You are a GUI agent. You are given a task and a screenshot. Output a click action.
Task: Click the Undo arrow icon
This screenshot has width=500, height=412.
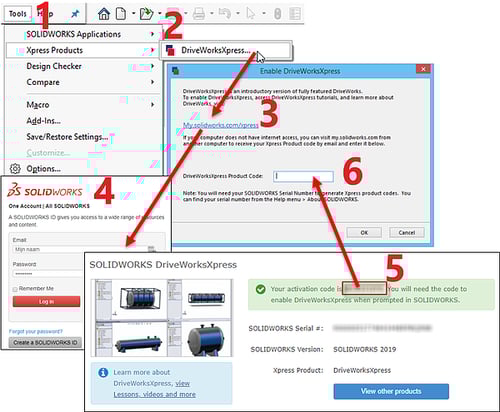[x=224, y=14]
